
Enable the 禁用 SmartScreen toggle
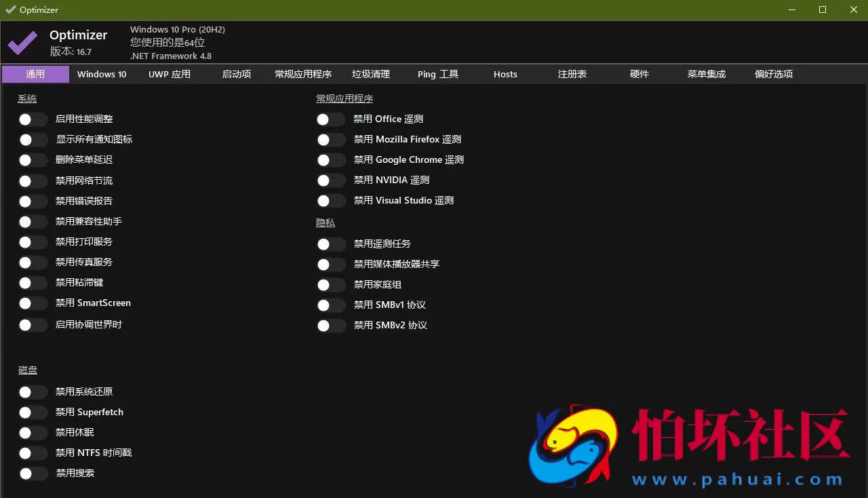point(32,303)
